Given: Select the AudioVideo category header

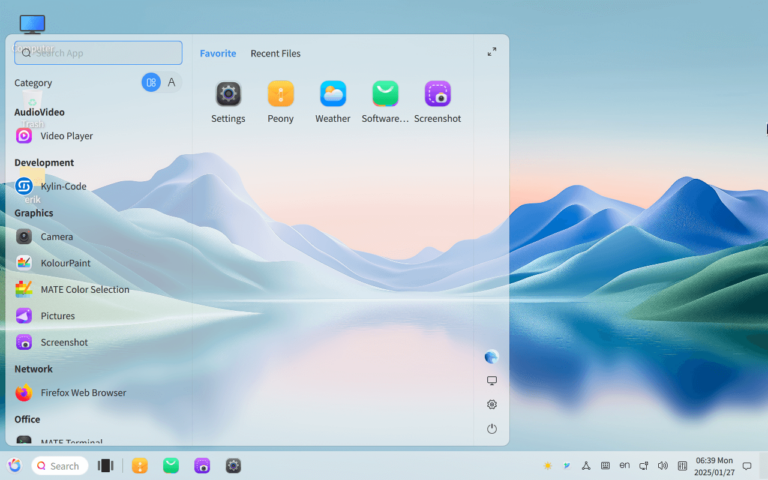Looking at the screenshot, I should pyautogui.click(x=39, y=112).
